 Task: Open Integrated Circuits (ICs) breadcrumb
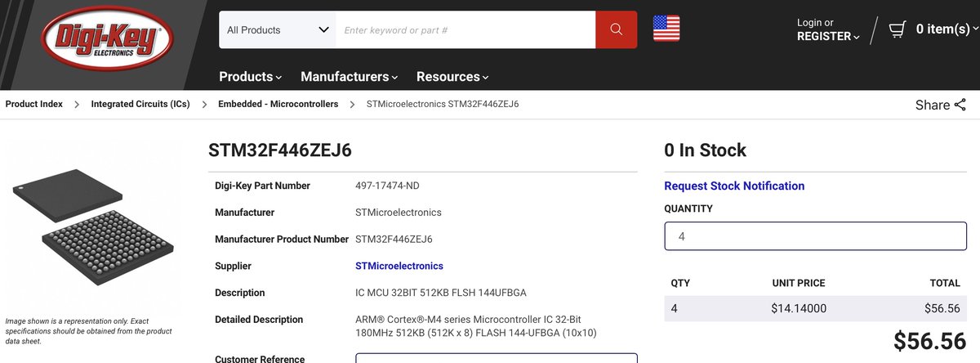point(140,104)
